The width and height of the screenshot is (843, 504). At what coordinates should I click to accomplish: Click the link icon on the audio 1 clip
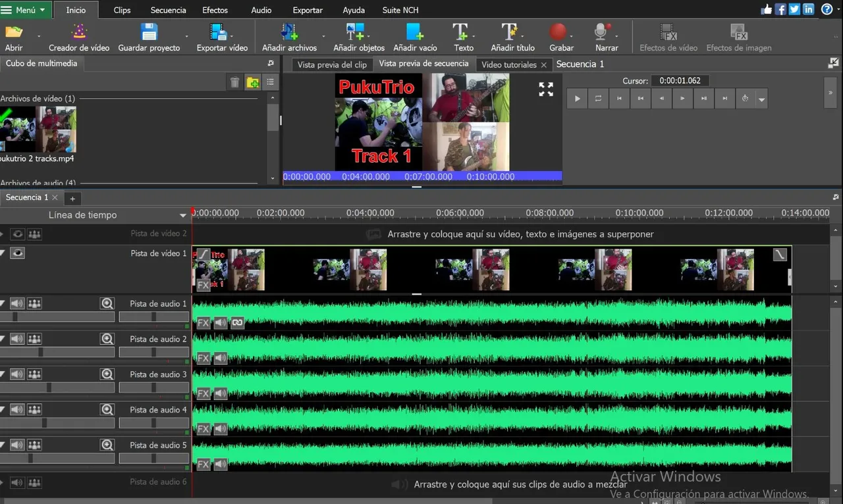point(237,322)
